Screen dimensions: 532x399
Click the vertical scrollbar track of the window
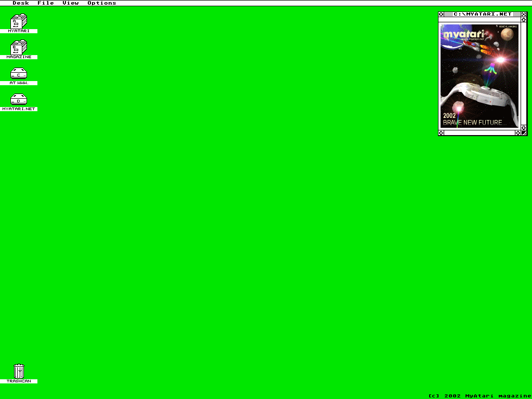pos(524,73)
